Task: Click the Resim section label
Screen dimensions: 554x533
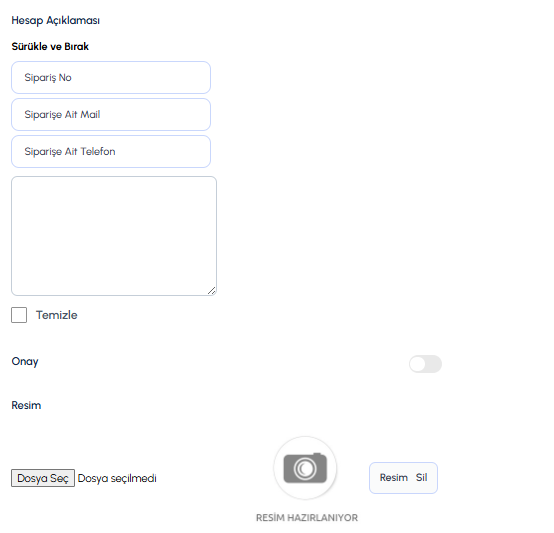Action: pyautogui.click(x=26, y=405)
